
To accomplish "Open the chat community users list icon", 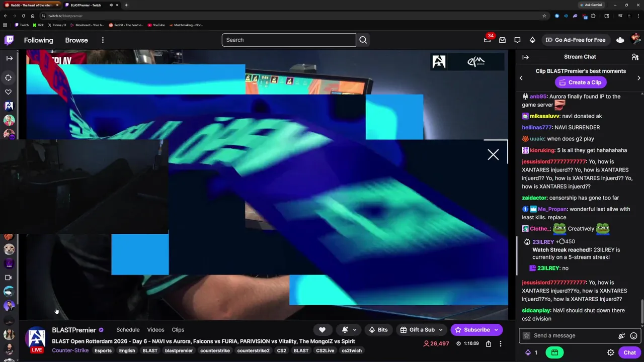I will click(x=635, y=57).
